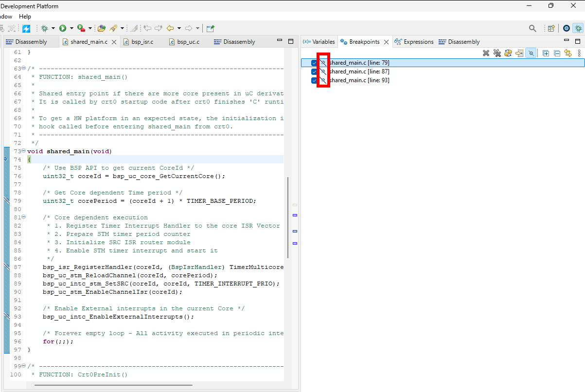Toggle Skip All Breakpoints icon

pyautogui.click(x=532, y=53)
